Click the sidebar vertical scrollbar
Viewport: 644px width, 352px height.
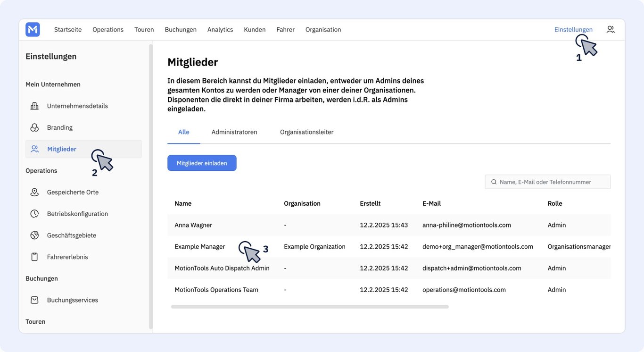[151, 186]
